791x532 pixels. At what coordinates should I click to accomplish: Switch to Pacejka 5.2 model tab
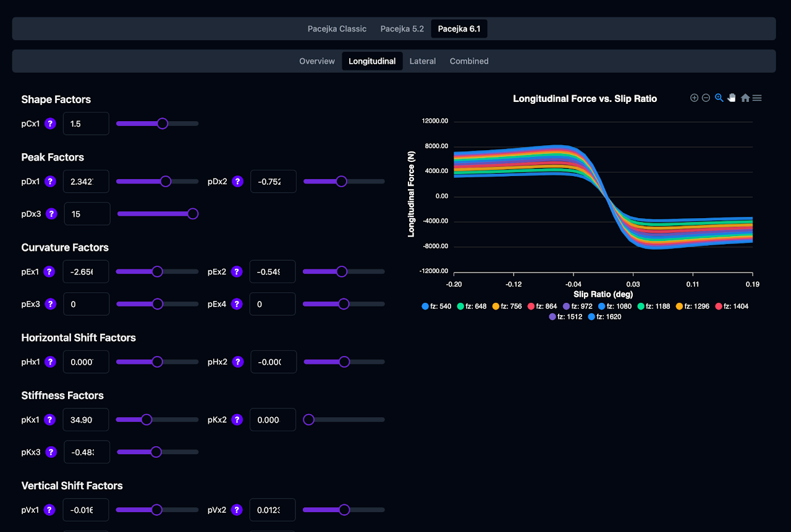click(402, 29)
